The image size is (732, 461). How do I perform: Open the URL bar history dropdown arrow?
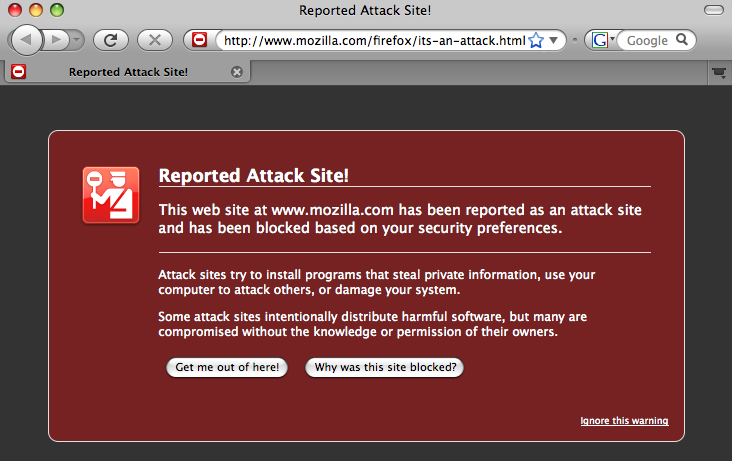pyautogui.click(x=555, y=40)
